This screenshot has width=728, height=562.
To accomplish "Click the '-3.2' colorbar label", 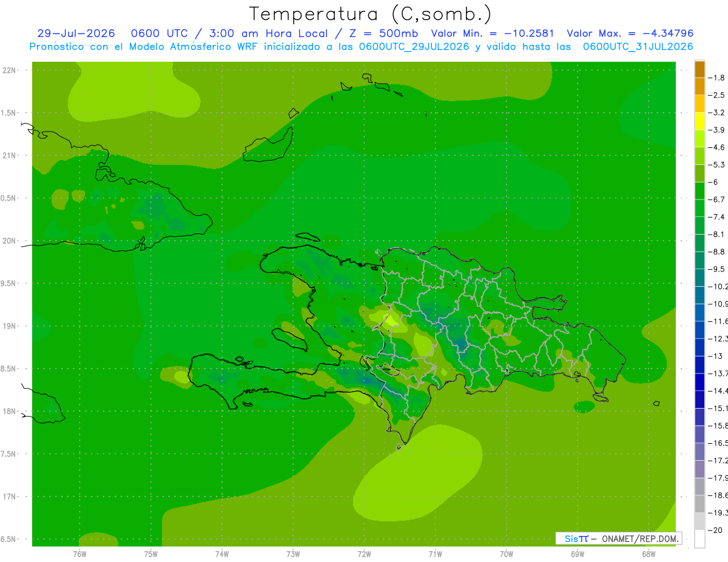I will (x=716, y=113).
